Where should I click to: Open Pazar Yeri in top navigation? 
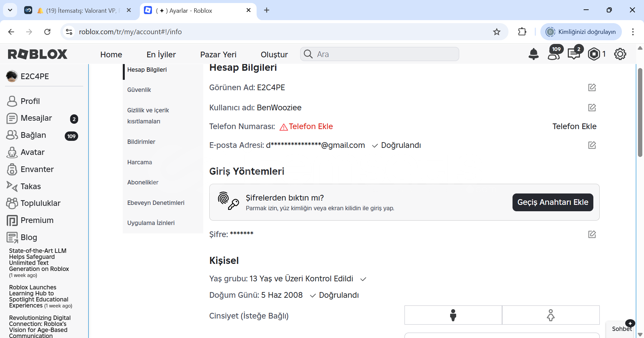coord(218,54)
